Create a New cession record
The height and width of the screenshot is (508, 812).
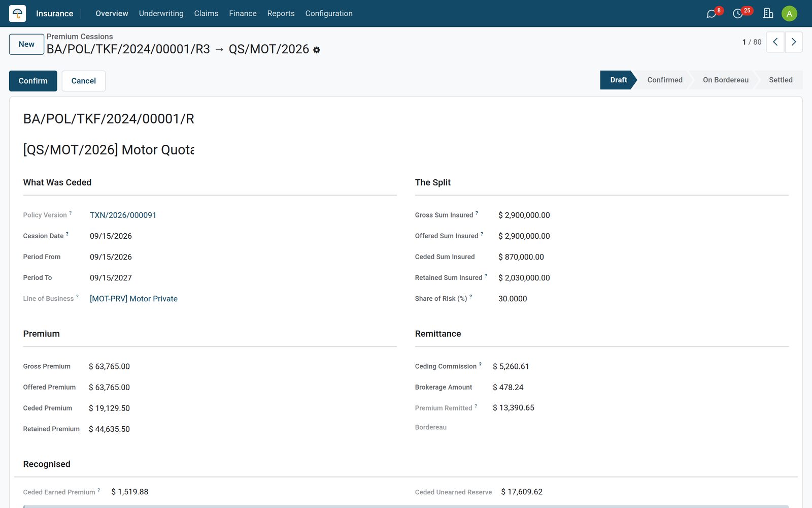[26, 44]
